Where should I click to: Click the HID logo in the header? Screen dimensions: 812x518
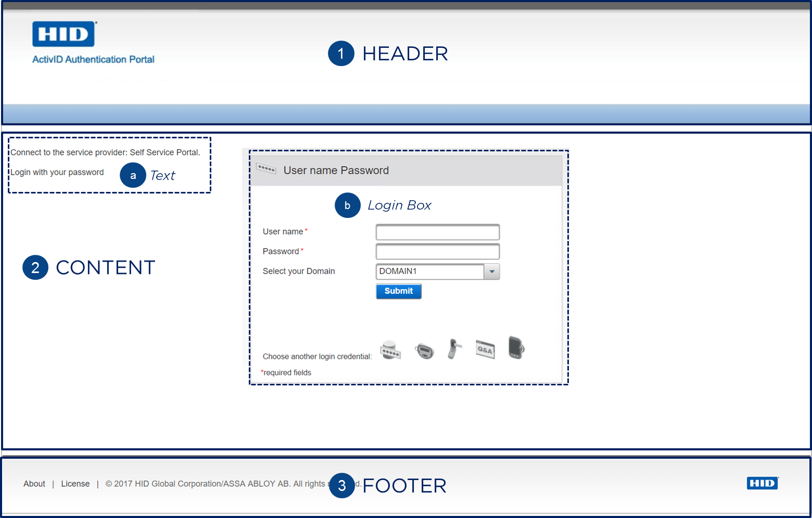pyautogui.click(x=64, y=34)
